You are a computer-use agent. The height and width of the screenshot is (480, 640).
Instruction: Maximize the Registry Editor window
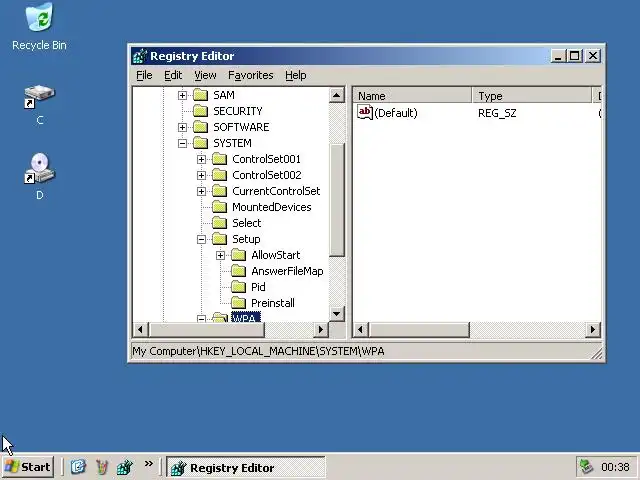coord(575,56)
